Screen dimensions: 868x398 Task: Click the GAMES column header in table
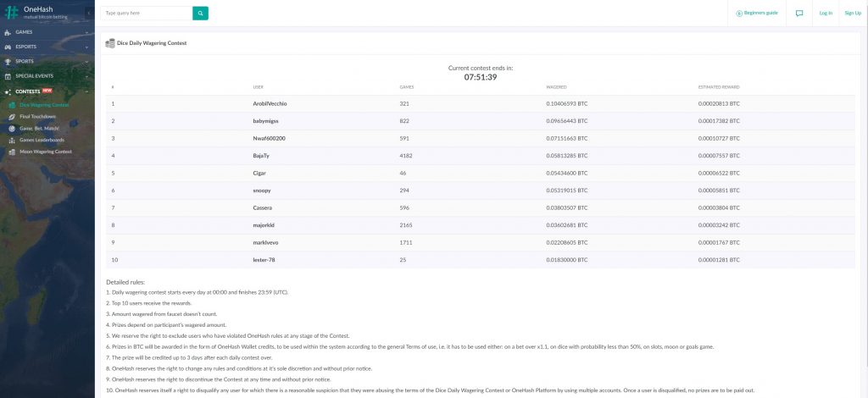407,87
